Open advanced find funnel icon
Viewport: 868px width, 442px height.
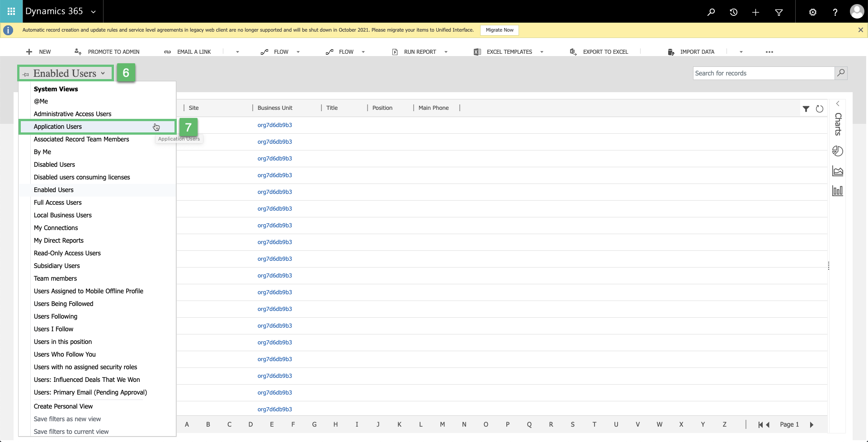tap(779, 12)
